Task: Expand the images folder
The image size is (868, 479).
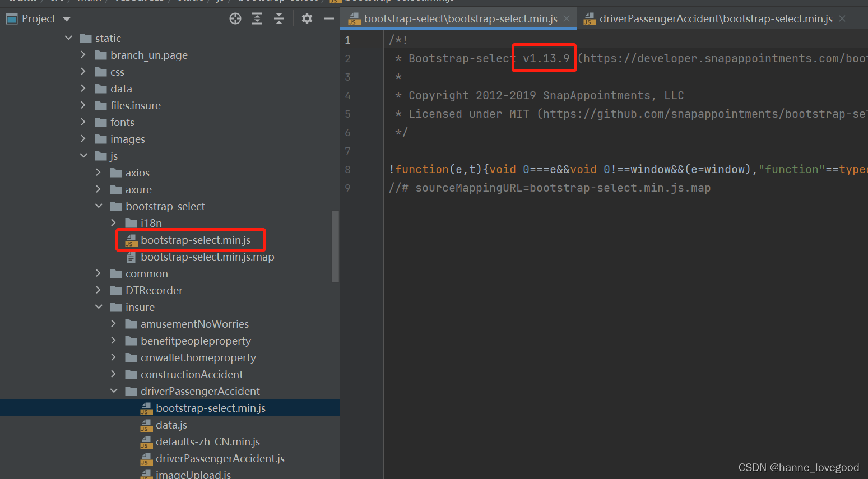Action: coord(83,139)
